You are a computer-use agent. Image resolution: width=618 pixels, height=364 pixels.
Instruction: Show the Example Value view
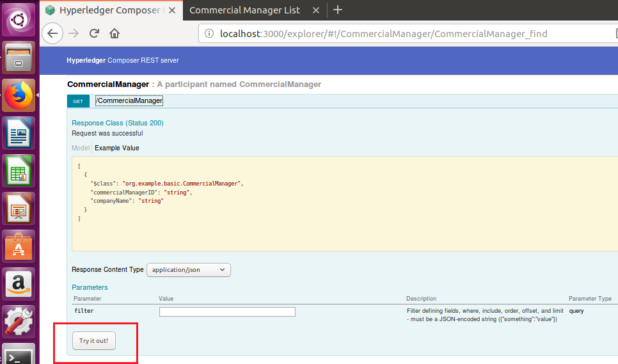click(x=116, y=148)
